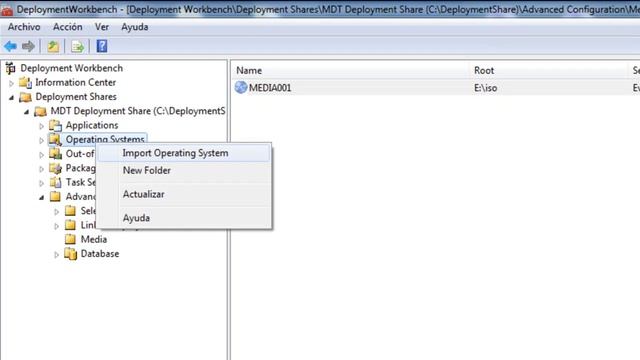The width and height of the screenshot is (640, 360).
Task: Open the Archivo menu
Action: point(24,27)
